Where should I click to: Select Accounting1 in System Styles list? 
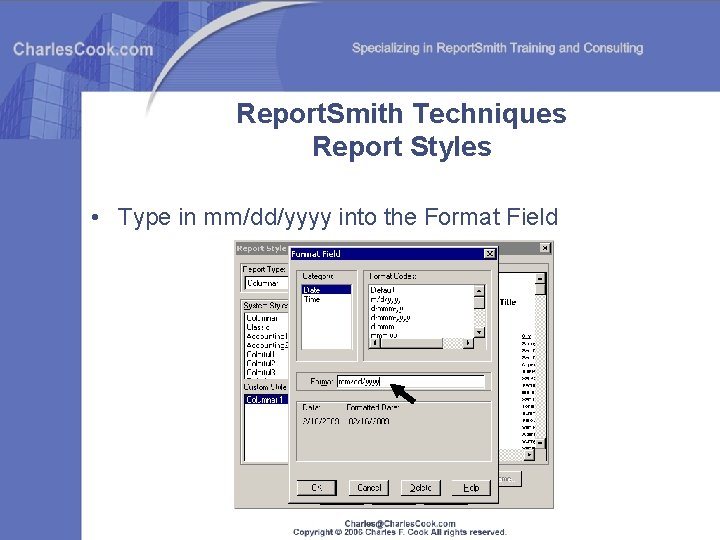coord(266,336)
